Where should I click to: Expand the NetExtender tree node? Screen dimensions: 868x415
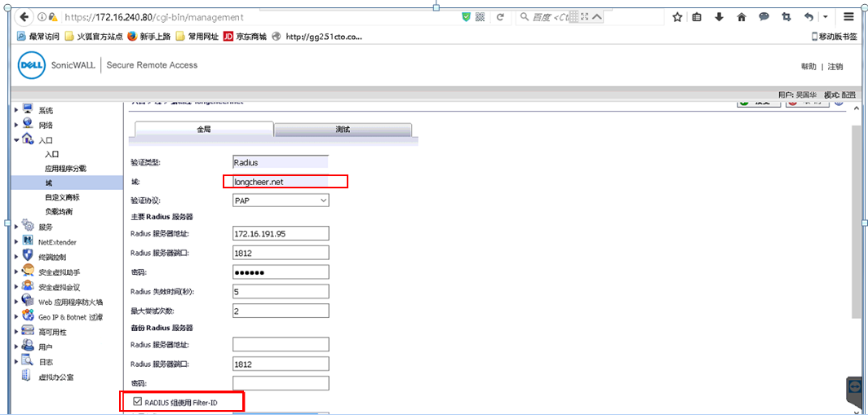click(16, 242)
